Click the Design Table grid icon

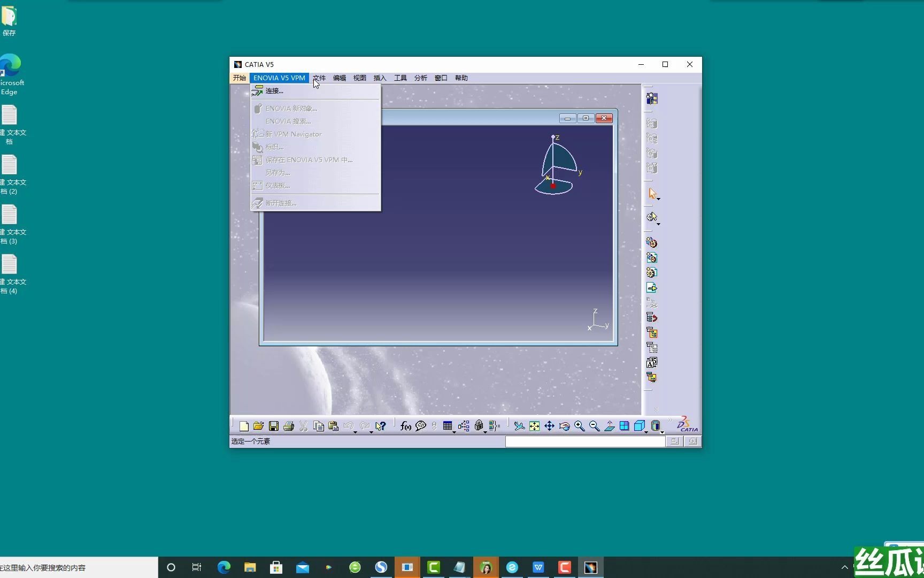pyautogui.click(x=448, y=426)
